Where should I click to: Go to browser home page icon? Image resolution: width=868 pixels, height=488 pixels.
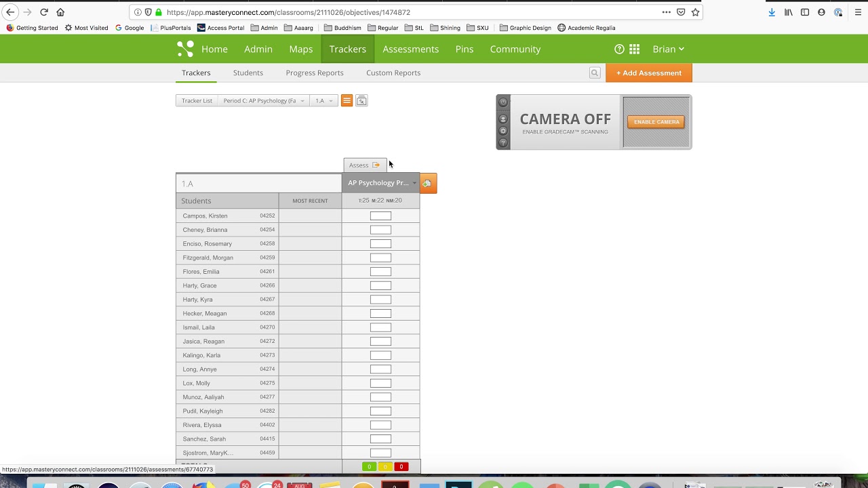pyautogui.click(x=60, y=12)
